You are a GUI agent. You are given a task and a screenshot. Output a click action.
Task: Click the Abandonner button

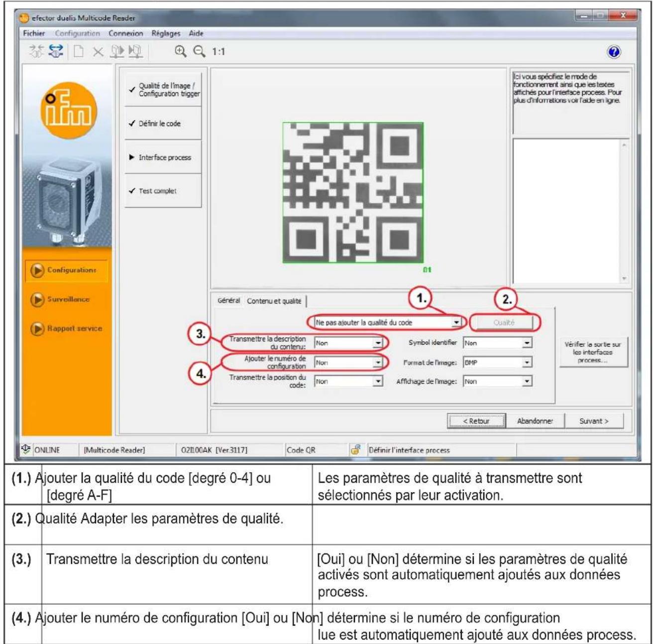click(535, 421)
